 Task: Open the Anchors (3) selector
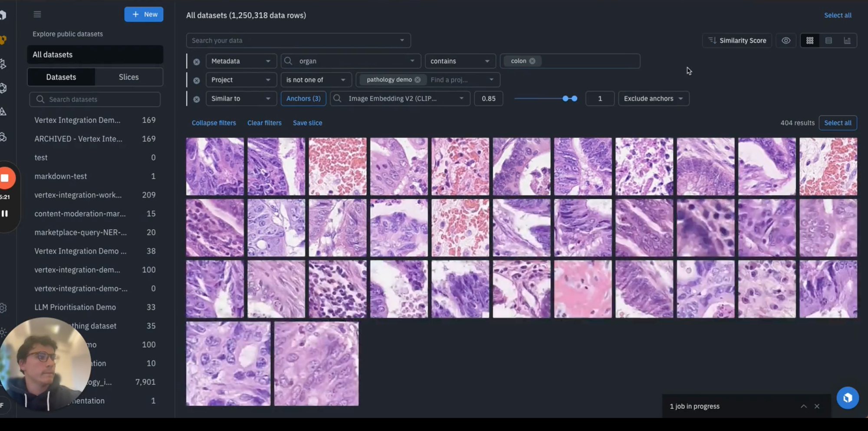(x=303, y=98)
